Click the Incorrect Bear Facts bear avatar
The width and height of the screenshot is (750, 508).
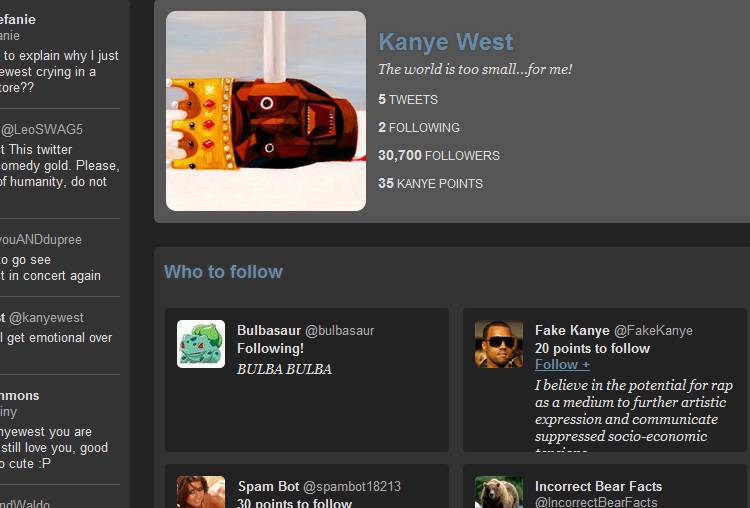pyautogui.click(x=498, y=492)
